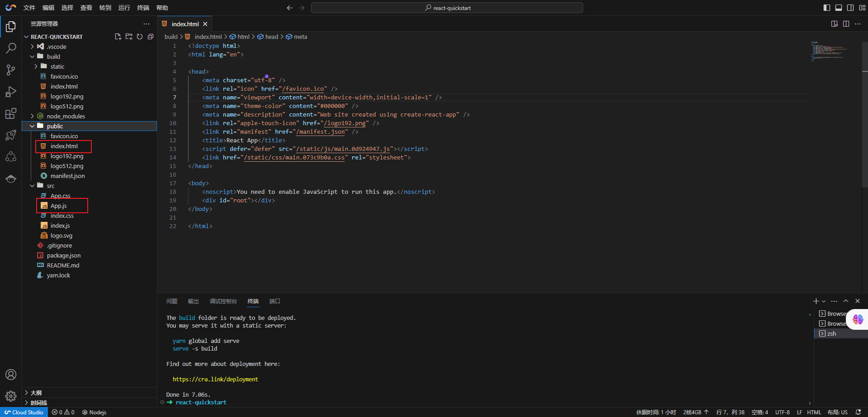Collapse the src folder

pos(33,186)
